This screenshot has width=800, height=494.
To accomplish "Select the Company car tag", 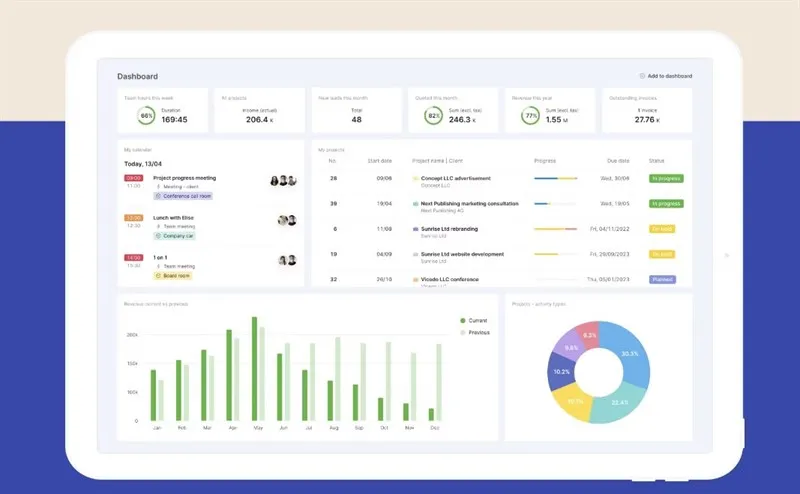I will (x=174, y=236).
